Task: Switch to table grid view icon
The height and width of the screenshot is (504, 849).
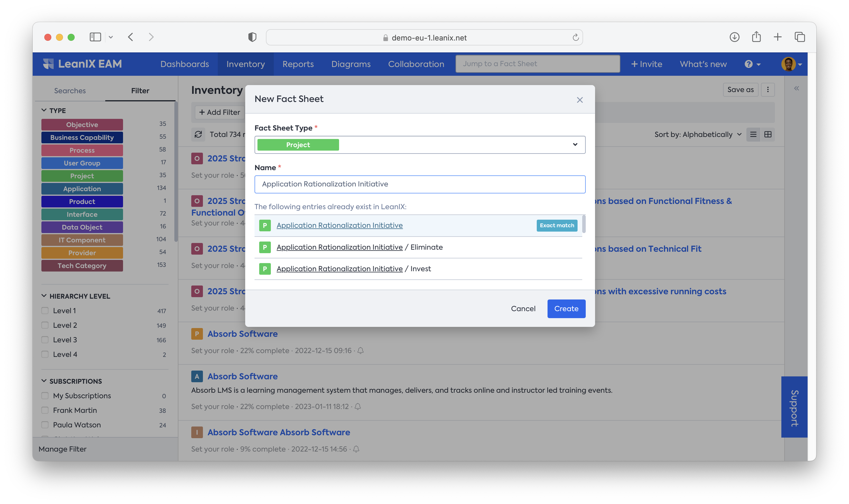Action: tap(768, 135)
